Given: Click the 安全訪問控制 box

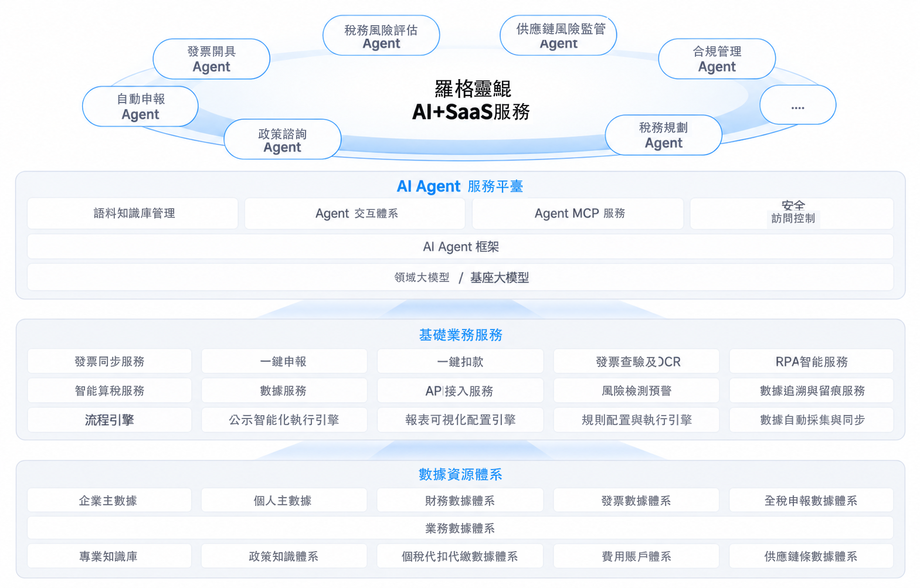Looking at the screenshot, I should (792, 213).
